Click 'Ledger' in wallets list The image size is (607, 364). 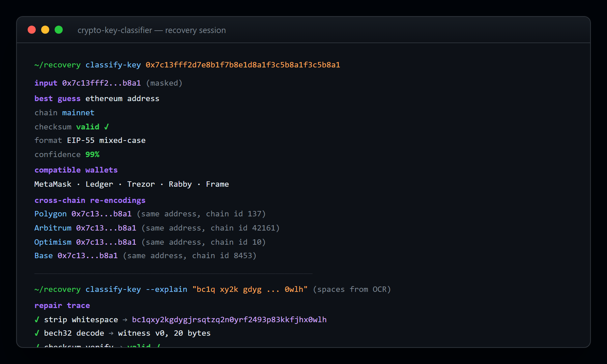tap(99, 184)
